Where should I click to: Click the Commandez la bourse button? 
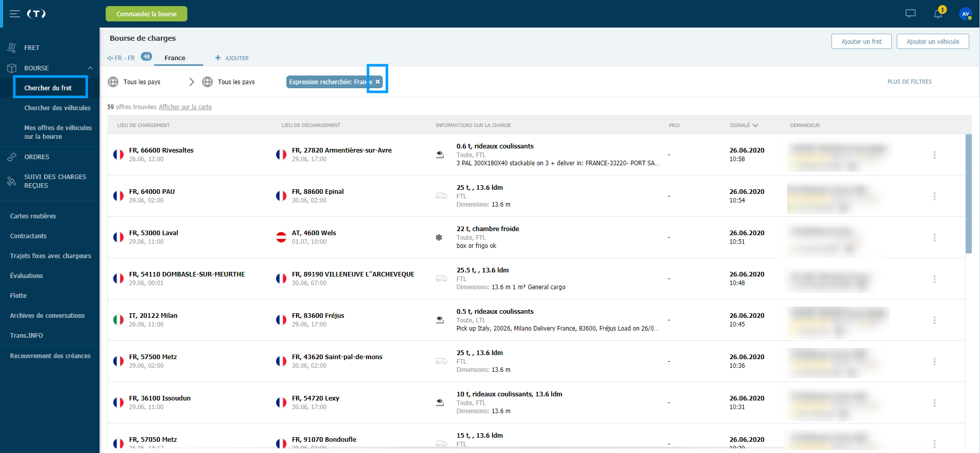146,14
